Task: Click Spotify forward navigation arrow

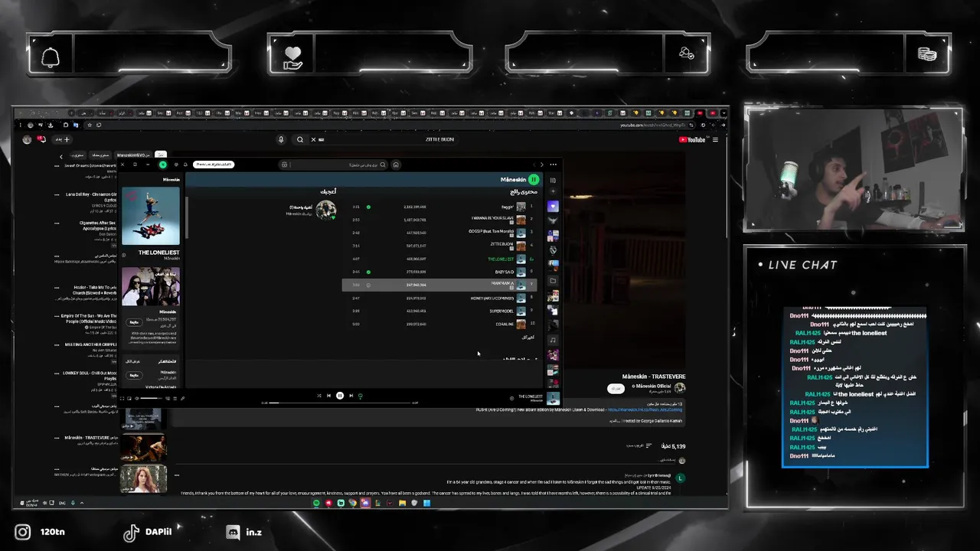Action: (x=534, y=165)
